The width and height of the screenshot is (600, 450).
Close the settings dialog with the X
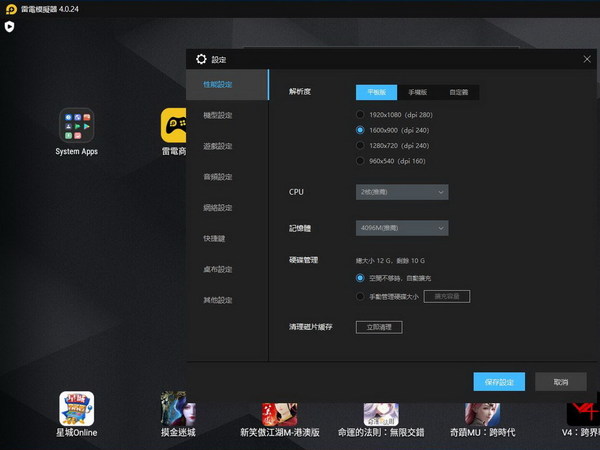pyautogui.click(x=587, y=59)
